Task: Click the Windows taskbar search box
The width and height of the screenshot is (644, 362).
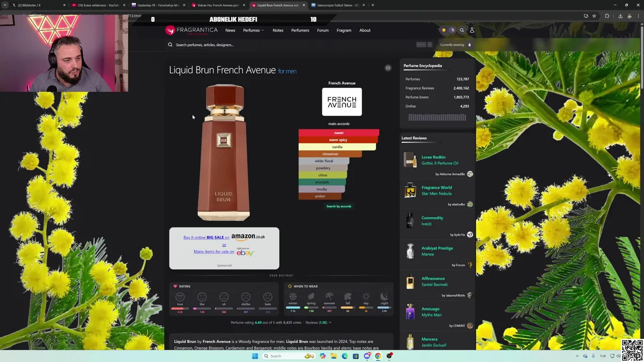Action: [289, 356]
